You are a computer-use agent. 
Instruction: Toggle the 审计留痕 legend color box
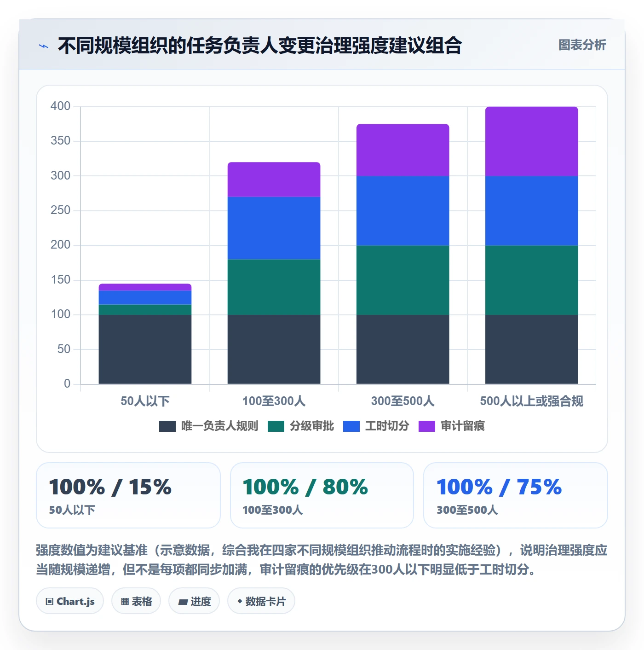coord(427,426)
